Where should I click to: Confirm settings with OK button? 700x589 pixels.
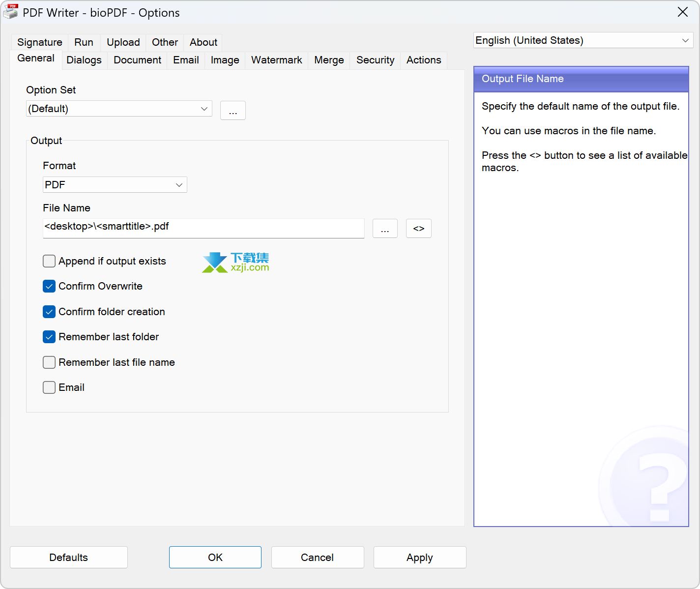pyautogui.click(x=215, y=558)
